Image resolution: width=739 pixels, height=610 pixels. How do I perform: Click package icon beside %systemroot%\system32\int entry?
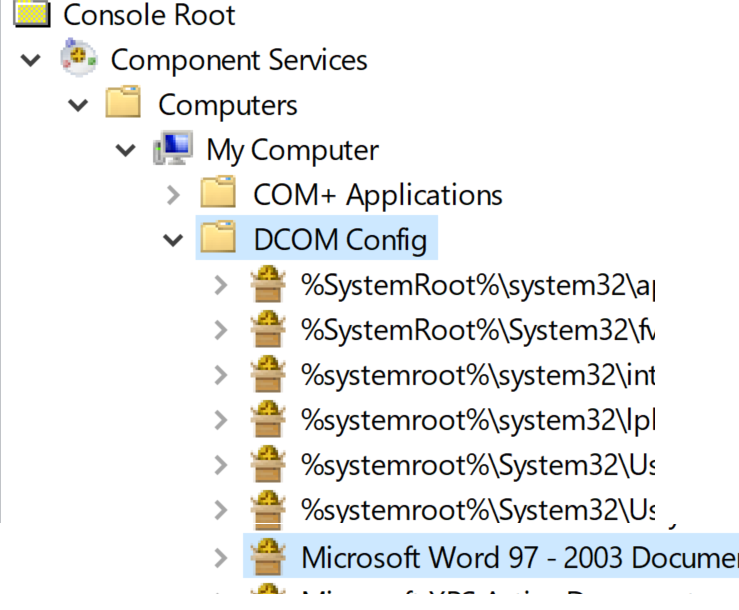pos(267,375)
